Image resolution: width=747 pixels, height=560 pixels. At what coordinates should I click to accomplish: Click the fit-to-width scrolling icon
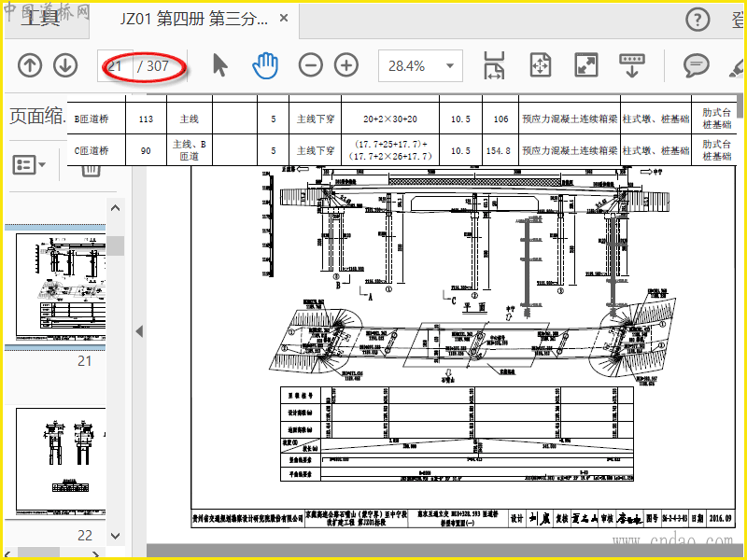click(494, 65)
